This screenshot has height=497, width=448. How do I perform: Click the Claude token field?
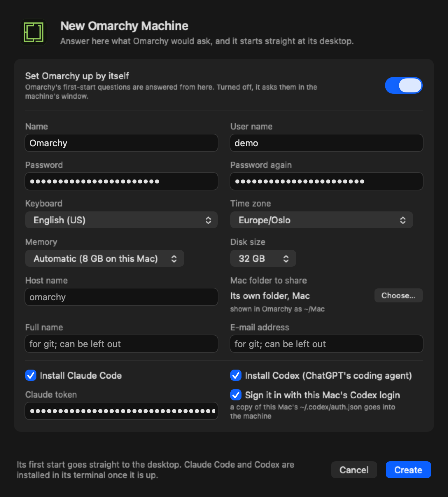pos(121,411)
